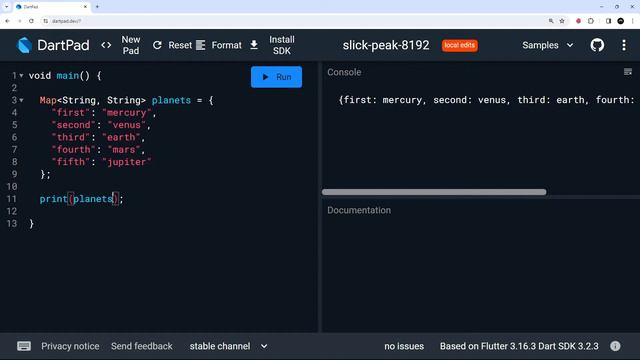The image size is (640, 360).
Task: Click the red recording extension icon
Action: coord(578,21)
